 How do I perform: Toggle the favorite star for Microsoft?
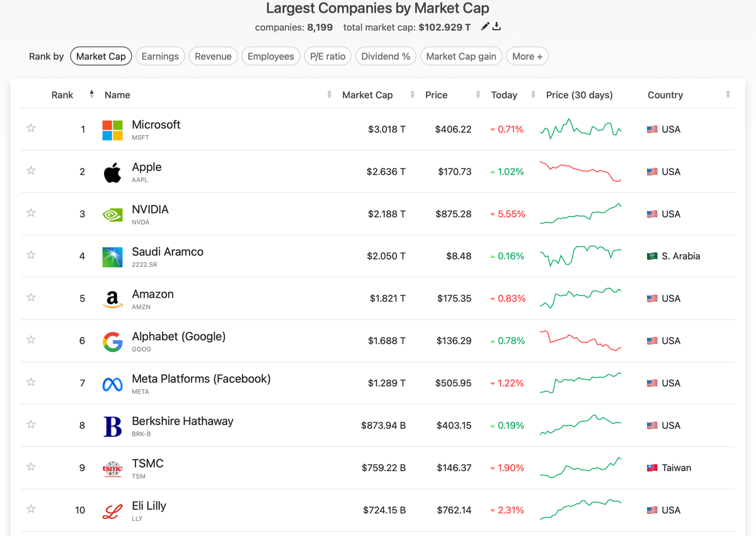coord(31,129)
